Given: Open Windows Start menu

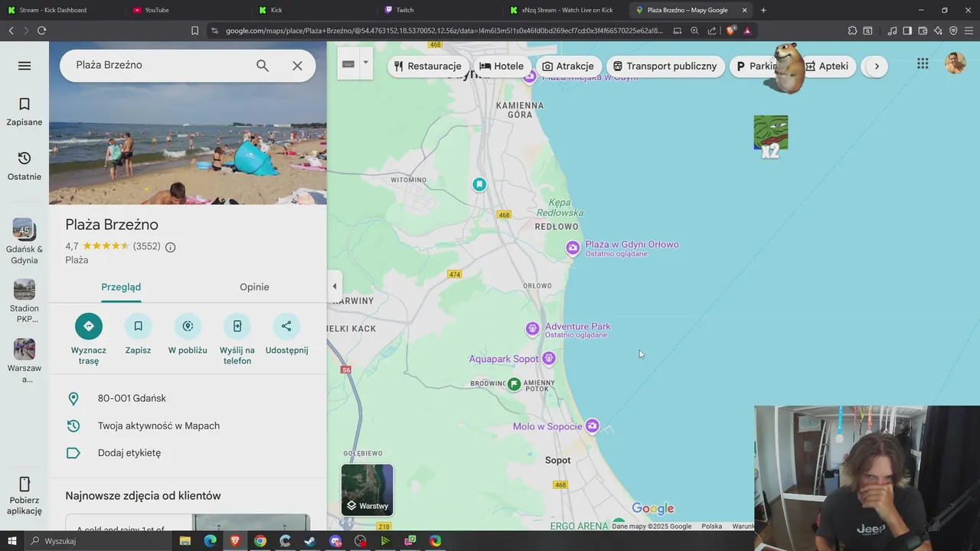Looking at the screenshot, I should (11, 541).
